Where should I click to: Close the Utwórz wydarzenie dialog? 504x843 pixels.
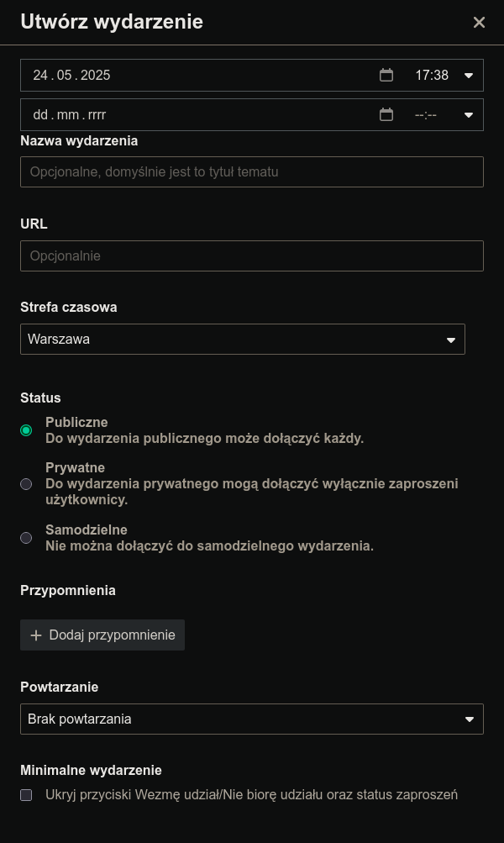point(479,22)
